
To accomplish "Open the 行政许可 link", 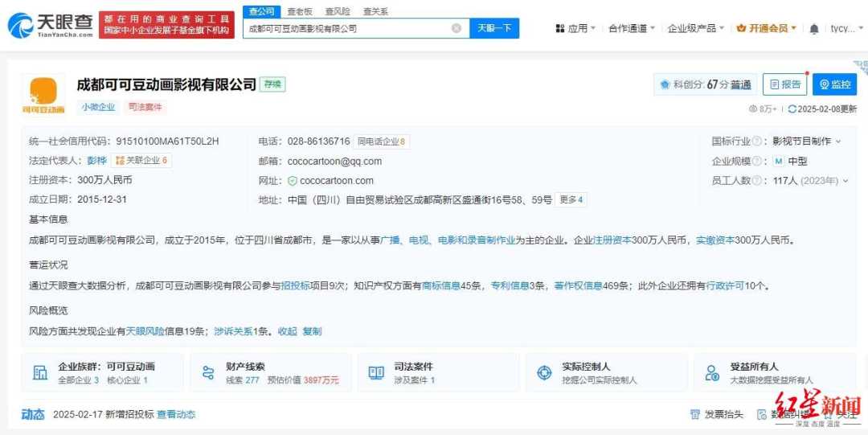I will click(x=725, y=286).
